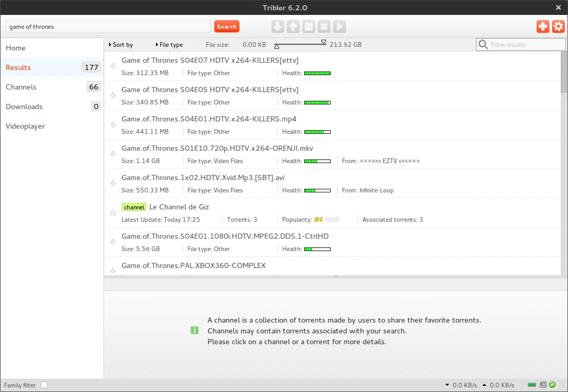The image size is (568, 392).
Task: Click From: Infinite-Loop source label
Action: pos(368,190)
